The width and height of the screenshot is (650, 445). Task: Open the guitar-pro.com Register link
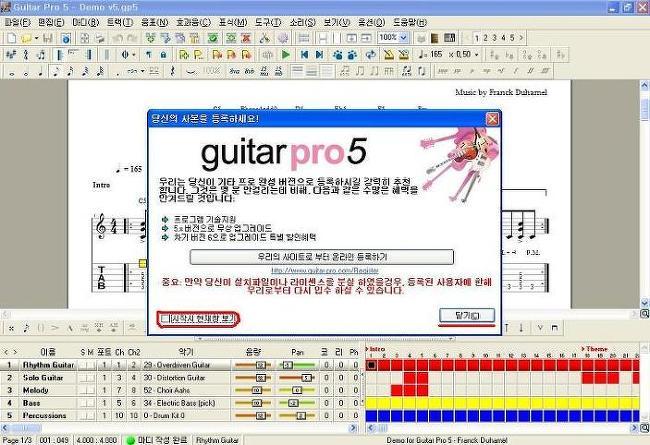pos(325,270)
